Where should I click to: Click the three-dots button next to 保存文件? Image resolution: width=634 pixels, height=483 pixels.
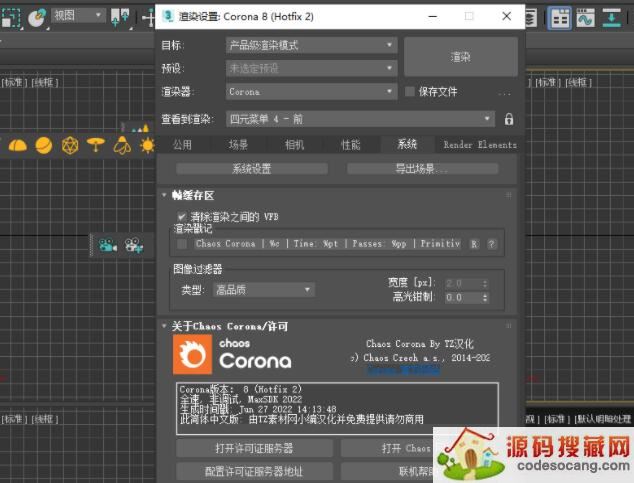[x=505, y=92]
